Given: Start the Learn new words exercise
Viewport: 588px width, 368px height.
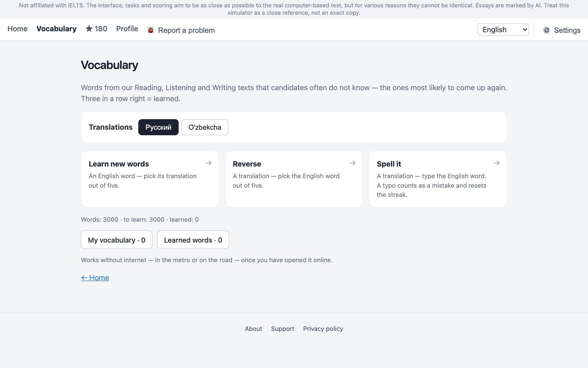Looking at the screenshot, I should (x=150, y=179).
